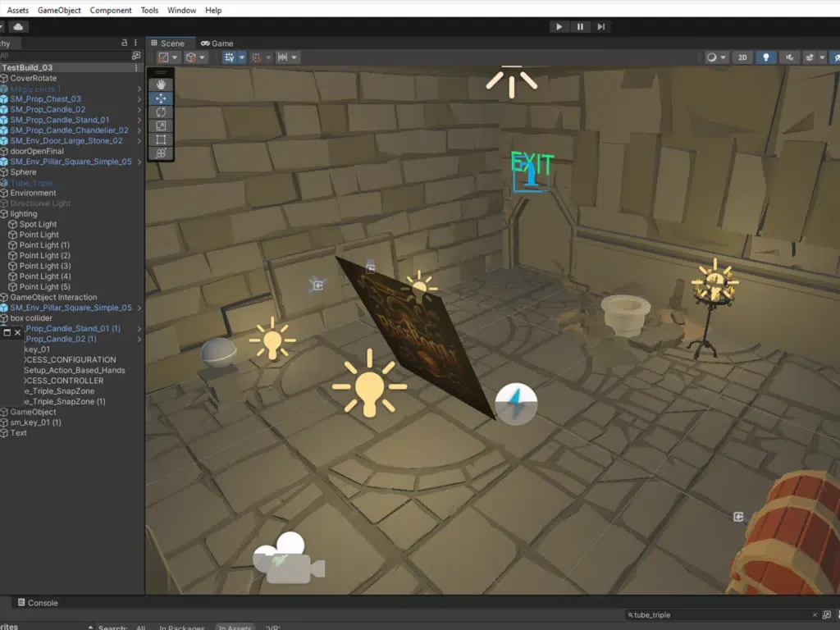
Task: Toggle 2D view mode in Scene
Action: point(742,57)
